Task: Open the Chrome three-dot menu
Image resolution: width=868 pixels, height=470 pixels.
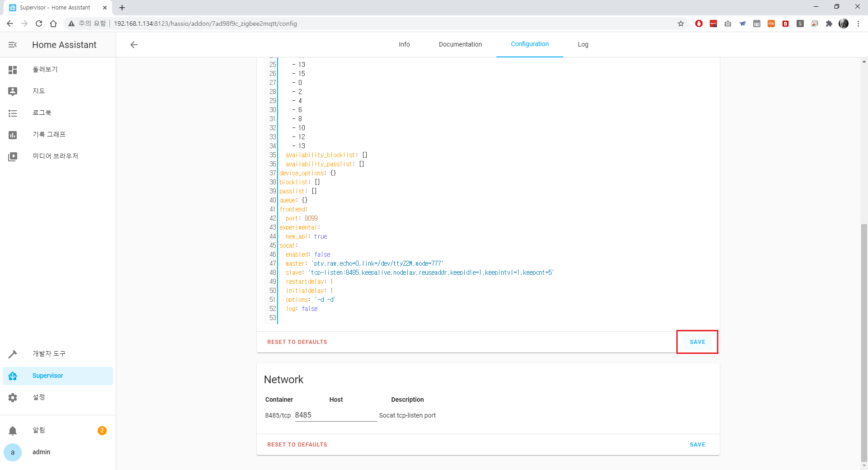Action: click(x=858, y=23)
